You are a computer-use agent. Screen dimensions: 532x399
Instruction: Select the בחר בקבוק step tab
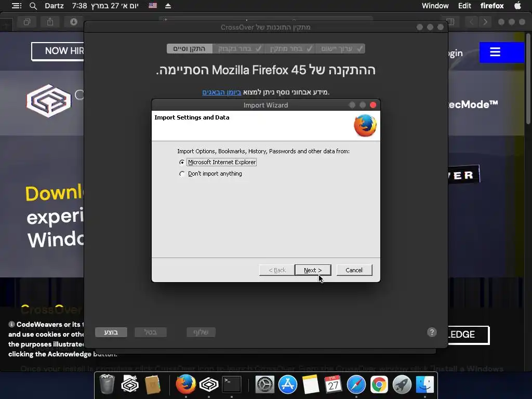238,48
